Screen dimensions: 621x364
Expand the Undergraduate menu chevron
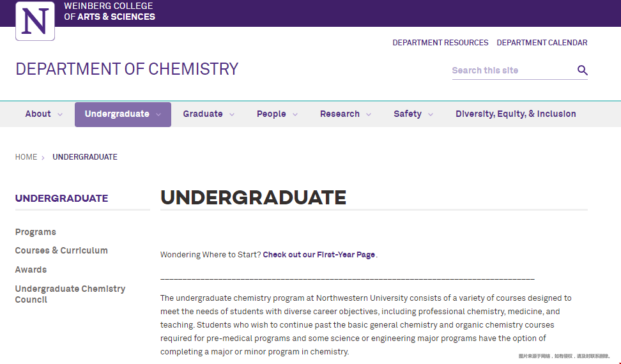click(x=158, y=114)
